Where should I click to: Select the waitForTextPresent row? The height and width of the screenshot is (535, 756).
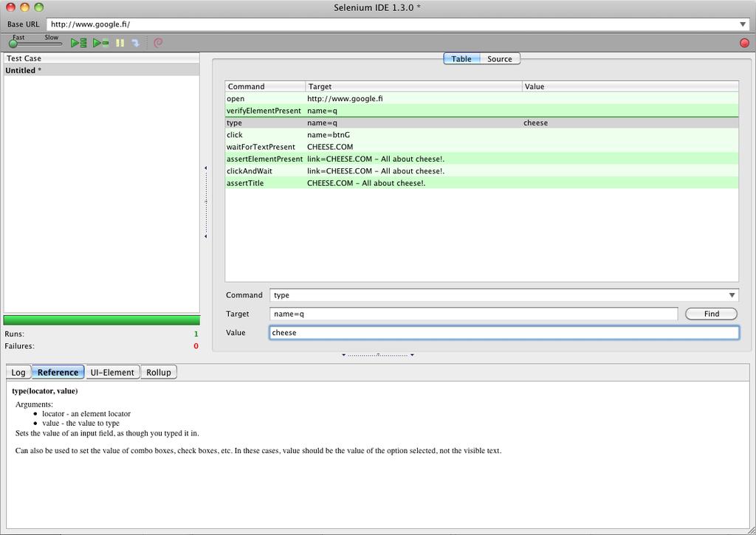click(x=481, y=147)
